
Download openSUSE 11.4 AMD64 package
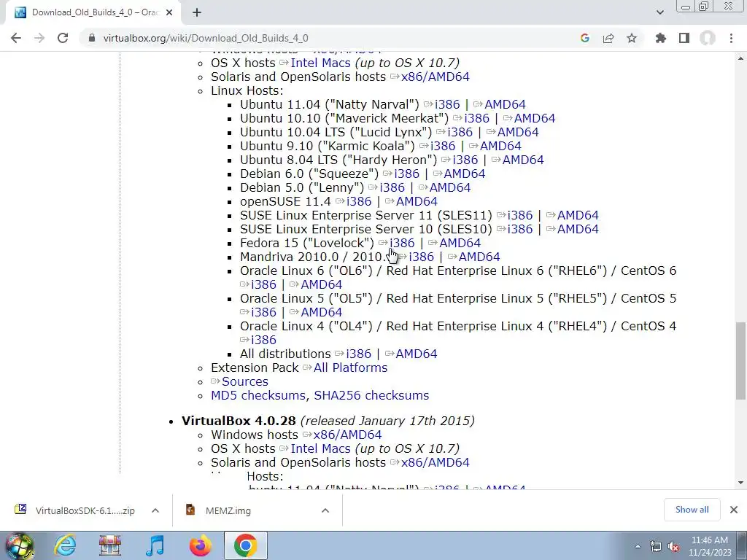tap(417, 201)
